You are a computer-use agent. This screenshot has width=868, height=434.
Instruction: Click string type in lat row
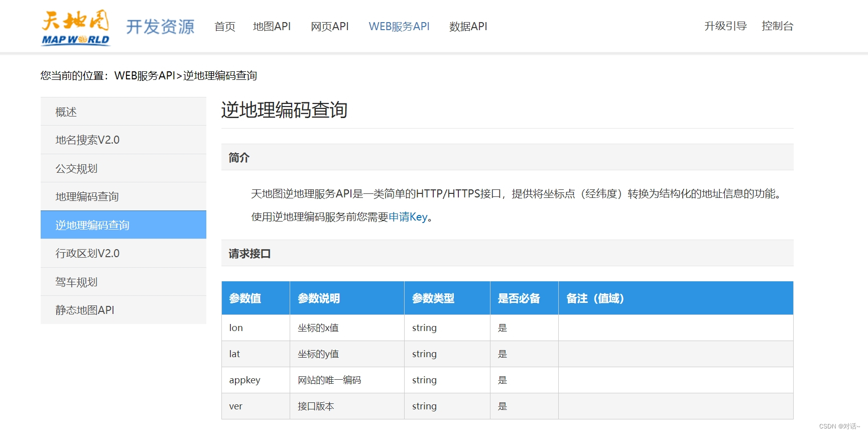tap(447, 354)
